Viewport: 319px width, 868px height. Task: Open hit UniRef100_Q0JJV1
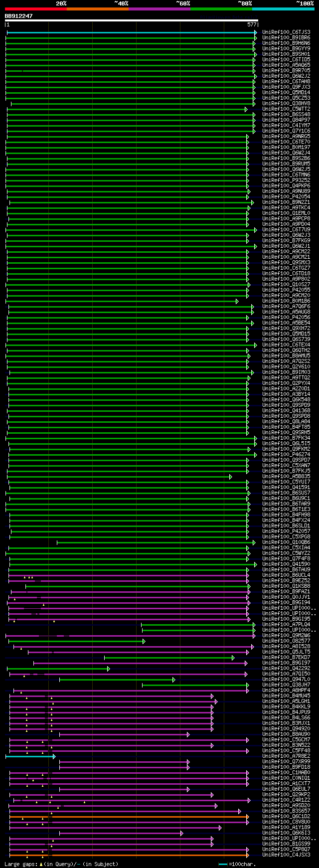tap(286, 597)
